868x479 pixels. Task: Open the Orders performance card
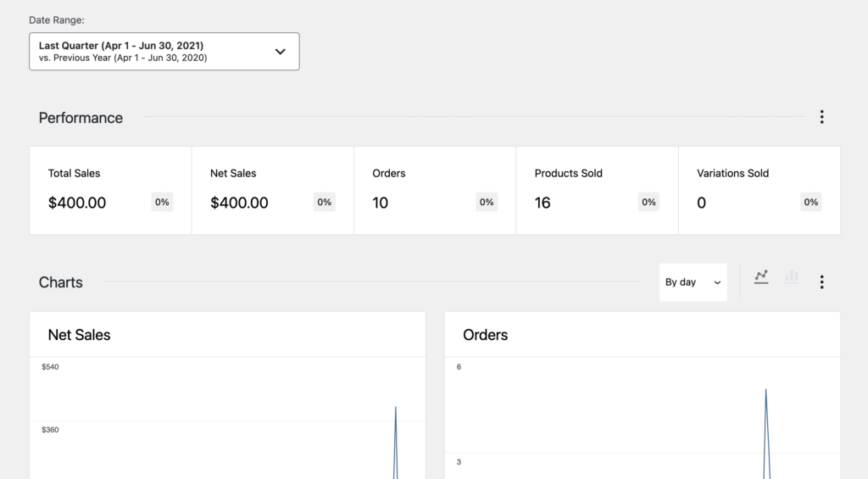pyautogui.click(x=434, y=190)
